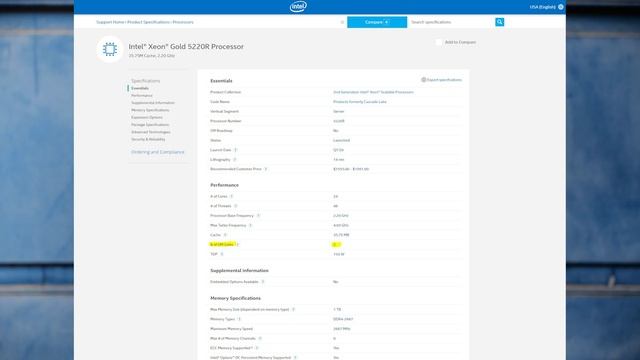Open Product Specifications breadcrumb
The image size is (640, 360).
click(149, 22)
